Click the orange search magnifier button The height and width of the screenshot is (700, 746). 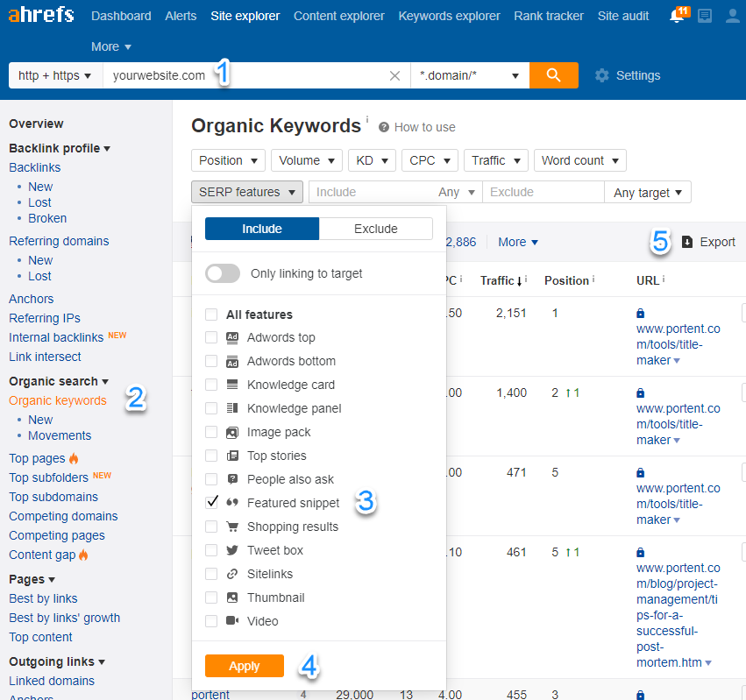554,75
